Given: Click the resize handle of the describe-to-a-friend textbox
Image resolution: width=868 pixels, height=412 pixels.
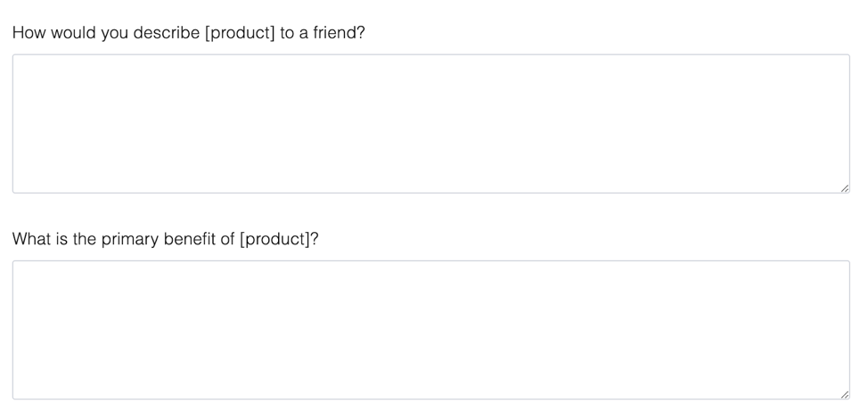Looking at the screenshot, I should (844, 188).
